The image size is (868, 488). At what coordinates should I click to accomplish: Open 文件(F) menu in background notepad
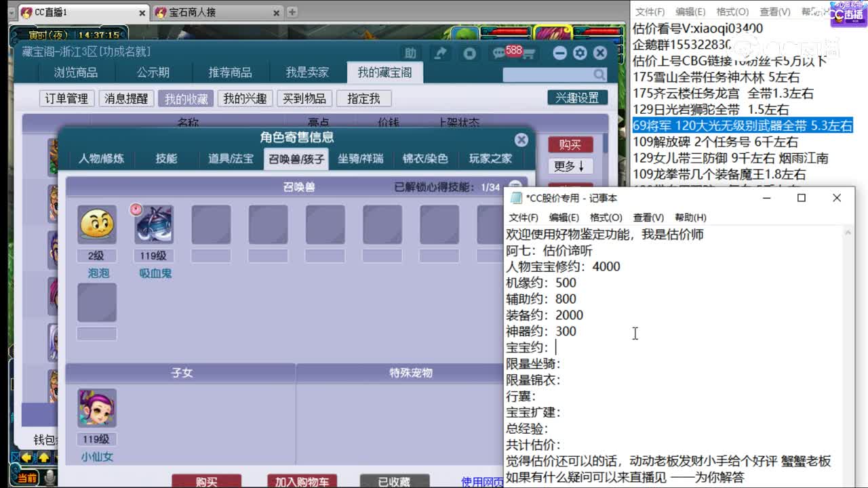[650, 12]
